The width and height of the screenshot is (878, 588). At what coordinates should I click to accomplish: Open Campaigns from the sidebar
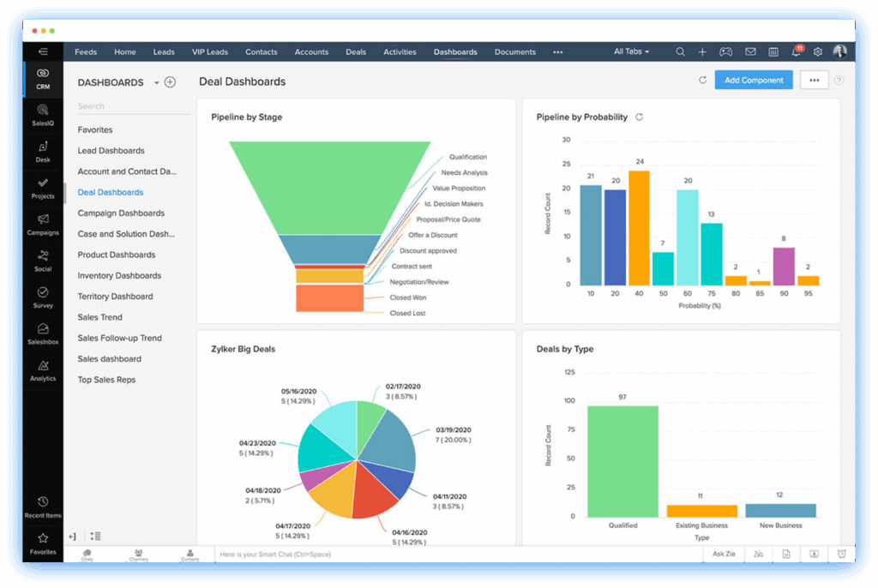[x=43, y=225]
